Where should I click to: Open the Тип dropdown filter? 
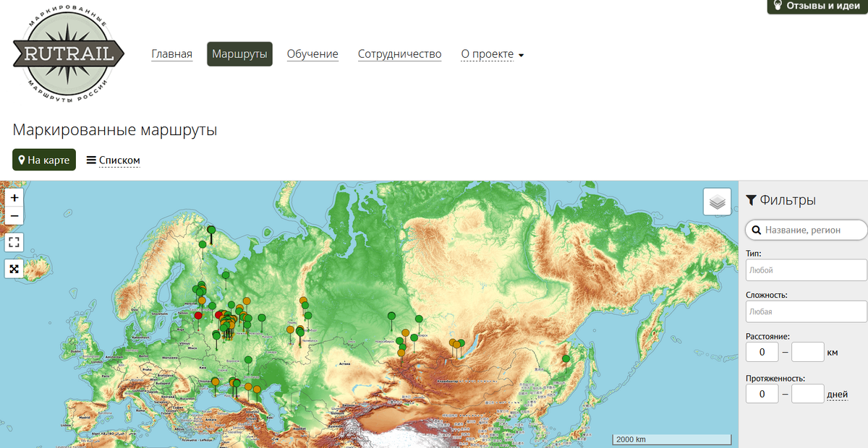tap(807, 270)
